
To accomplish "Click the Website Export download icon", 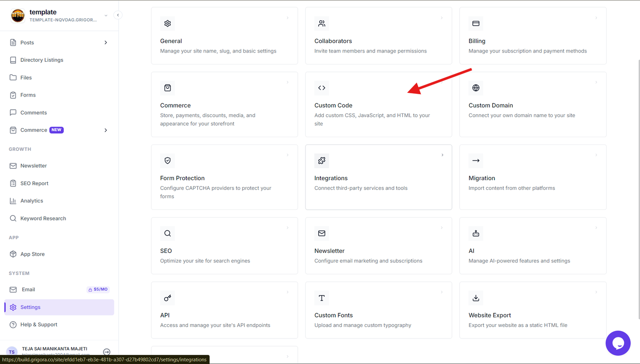I will point(476,298).
